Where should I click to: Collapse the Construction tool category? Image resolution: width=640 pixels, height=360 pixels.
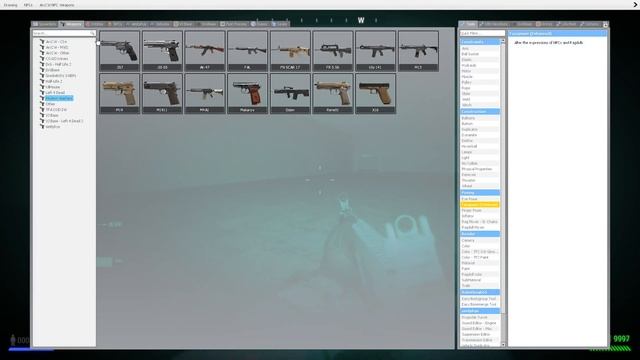tap(480, 111)
